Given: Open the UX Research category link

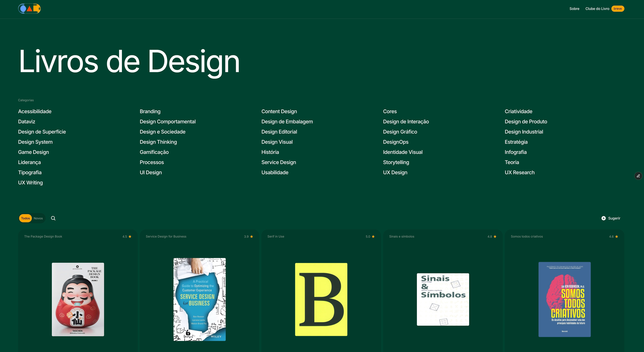Looking at the screenshot, I should [x=520, y=173].
